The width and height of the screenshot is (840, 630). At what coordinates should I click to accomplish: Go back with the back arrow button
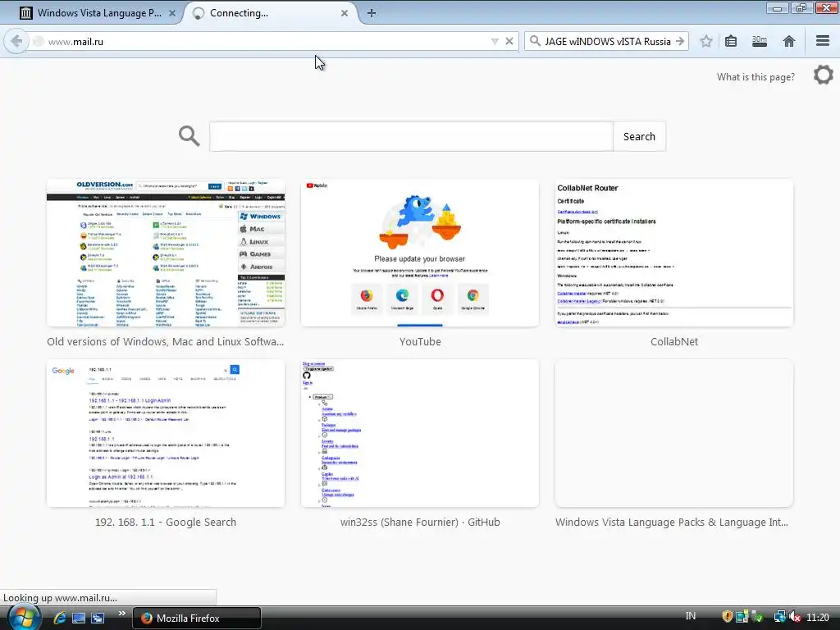(x=16, y=41)
